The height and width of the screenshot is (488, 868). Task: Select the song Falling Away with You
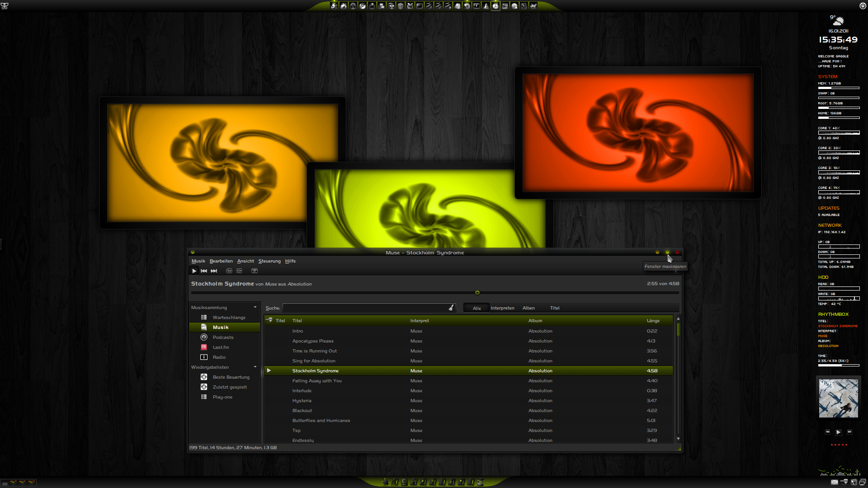469,381
